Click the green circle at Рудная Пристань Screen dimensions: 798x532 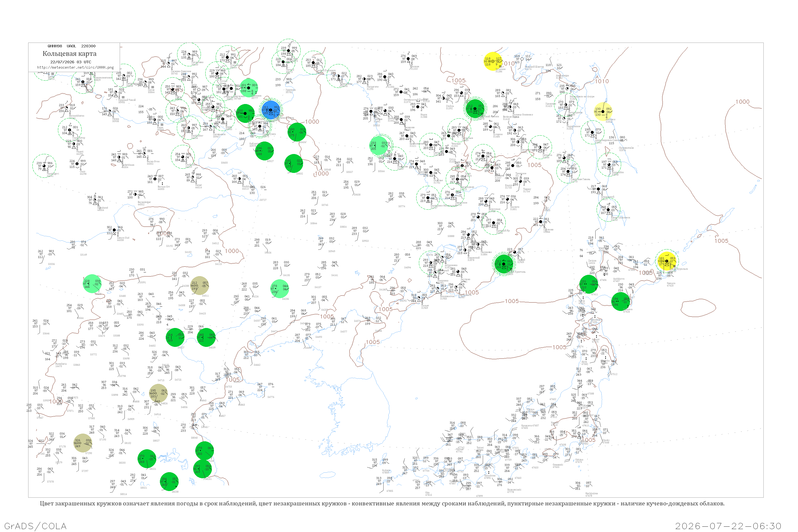504,264
